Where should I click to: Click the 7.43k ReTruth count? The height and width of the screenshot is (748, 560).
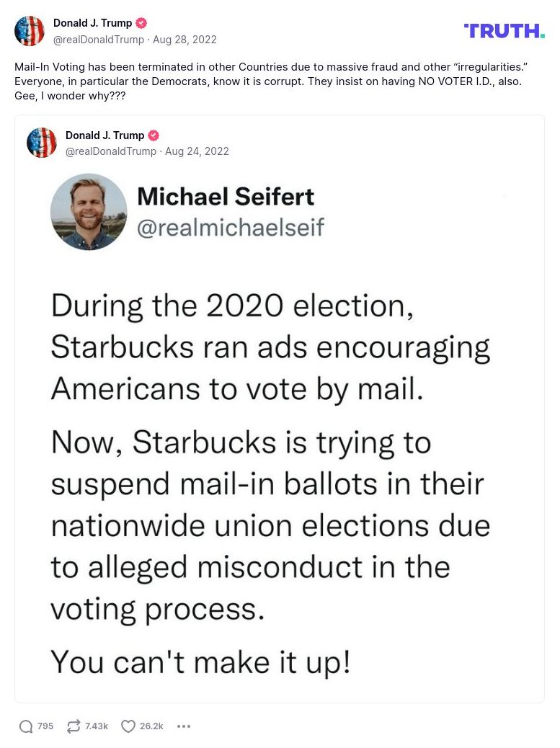click(x=97, y=726)
